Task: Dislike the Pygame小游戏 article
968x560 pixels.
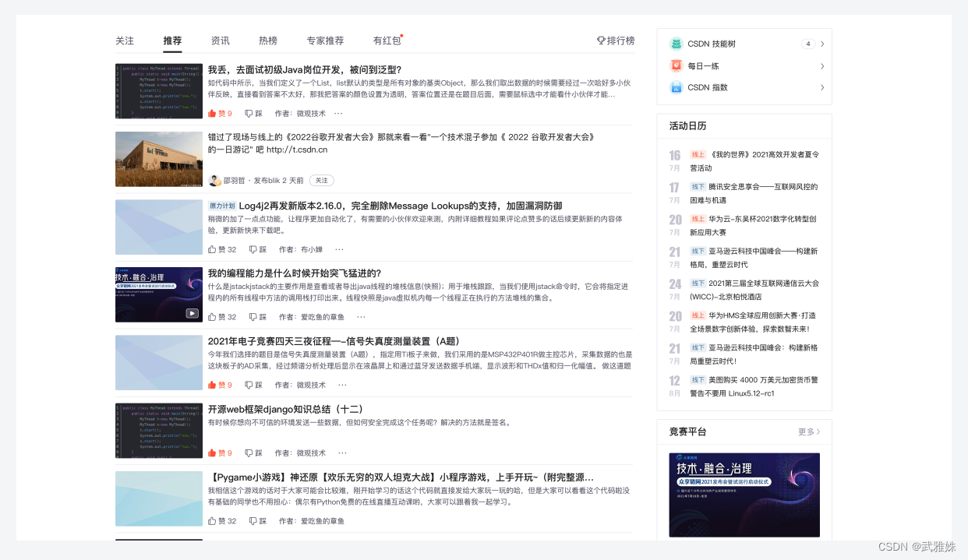Action: coord(258,521)
